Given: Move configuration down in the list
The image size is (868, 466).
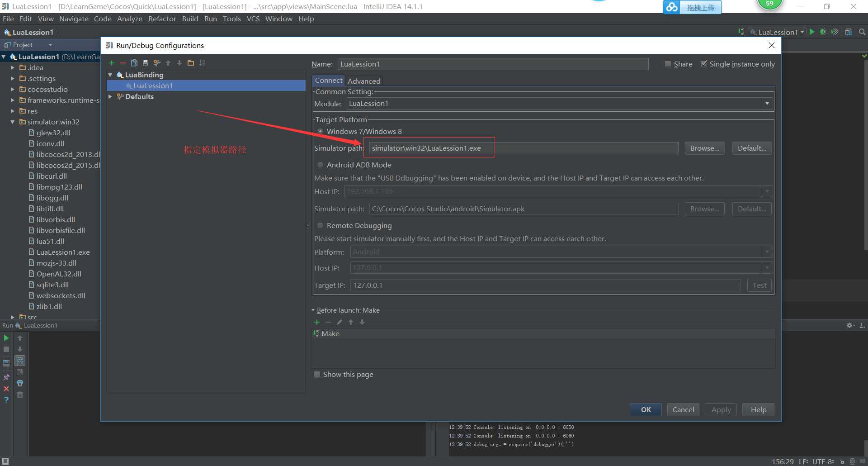Looking at the screenshot, I should [x=179, y=63].
